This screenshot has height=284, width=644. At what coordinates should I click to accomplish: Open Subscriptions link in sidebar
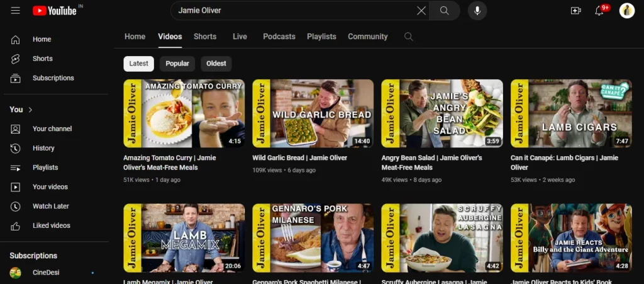tap(53, 78)
